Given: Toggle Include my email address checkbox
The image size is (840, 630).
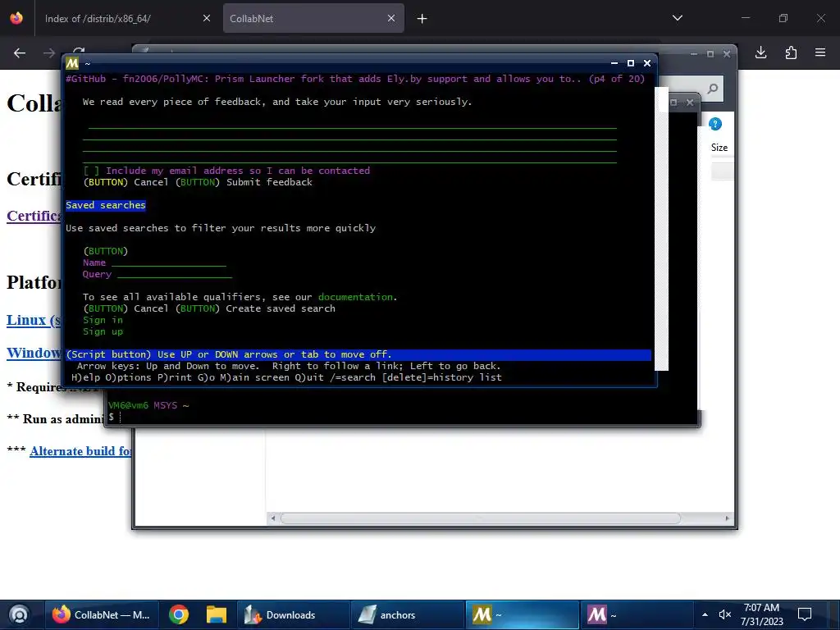Looking at the screenshot, I should [x=92, y=171].
